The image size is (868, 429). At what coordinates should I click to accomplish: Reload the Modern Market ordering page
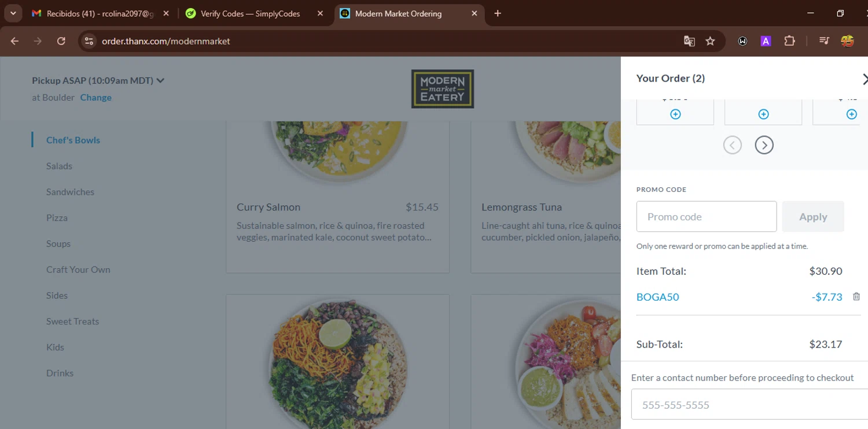click(61, 41)
